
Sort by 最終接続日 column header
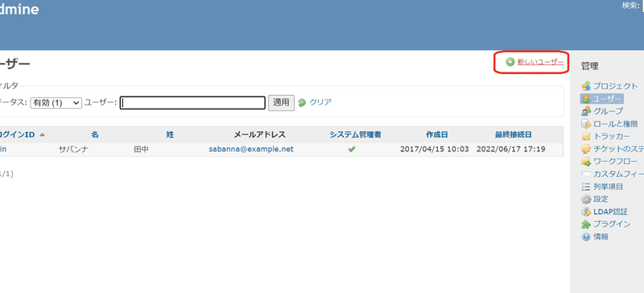point(514,134)
